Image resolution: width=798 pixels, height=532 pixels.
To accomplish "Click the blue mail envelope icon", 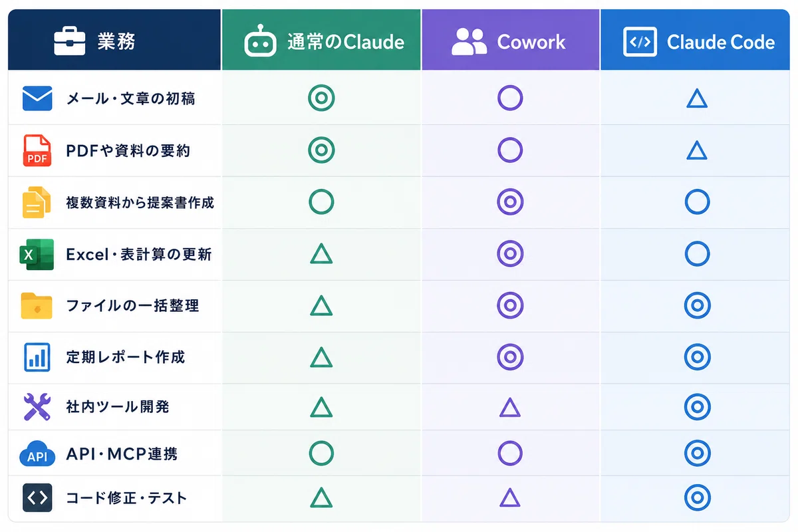I will [37, 98].
